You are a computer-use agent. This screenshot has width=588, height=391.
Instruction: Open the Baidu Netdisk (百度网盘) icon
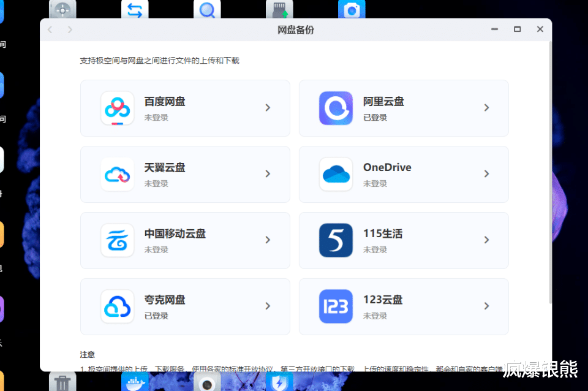tap(118, 108)
